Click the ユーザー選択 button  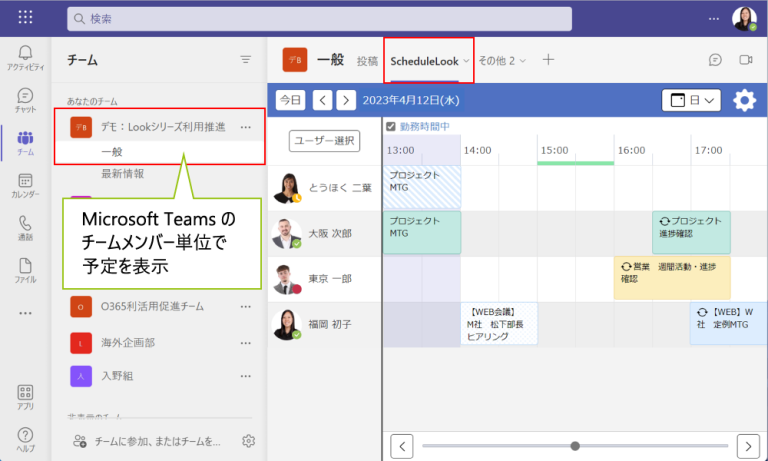coord(324,141)
